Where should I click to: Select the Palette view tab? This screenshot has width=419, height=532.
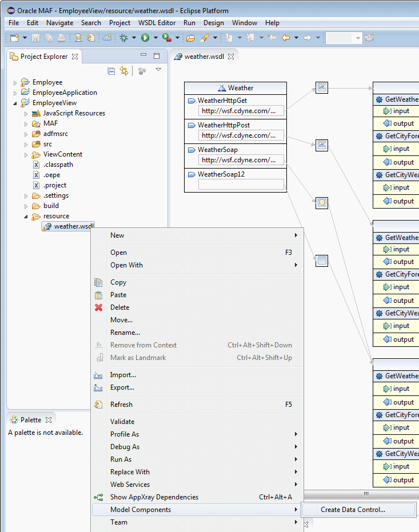(30, 419)
